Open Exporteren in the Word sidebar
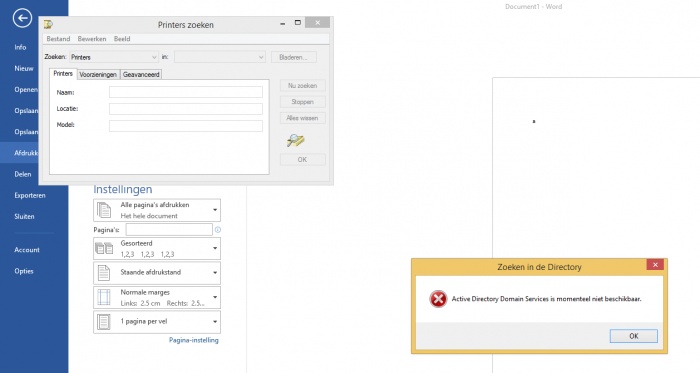The height and width of the screenshot is (373, 700). pyautogui.click(x=30, y=195)
